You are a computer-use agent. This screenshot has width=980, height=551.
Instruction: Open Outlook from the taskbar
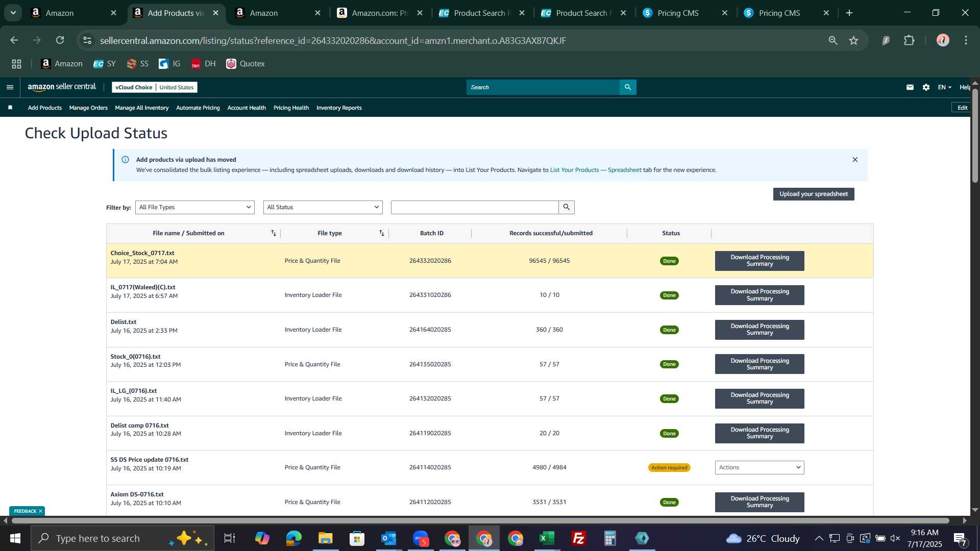coord(388,538)
